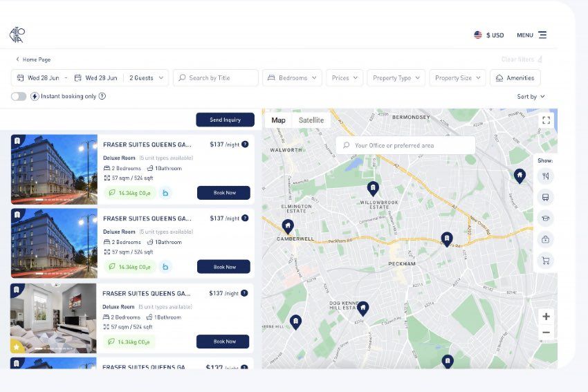The width and height of the screenshot is (588, 392).
Task: Click Your Office or preferred area field
Action: 405,145
